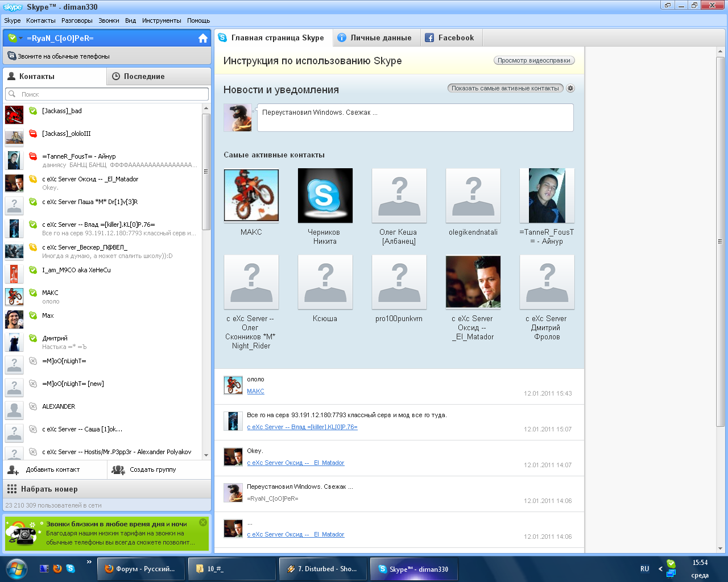The width and height of the screenshot is (728, 582).
Task: Open the МАКС motorbike thumbnail in active contacts
Action: pyautogui.click(x=251, y=196)
